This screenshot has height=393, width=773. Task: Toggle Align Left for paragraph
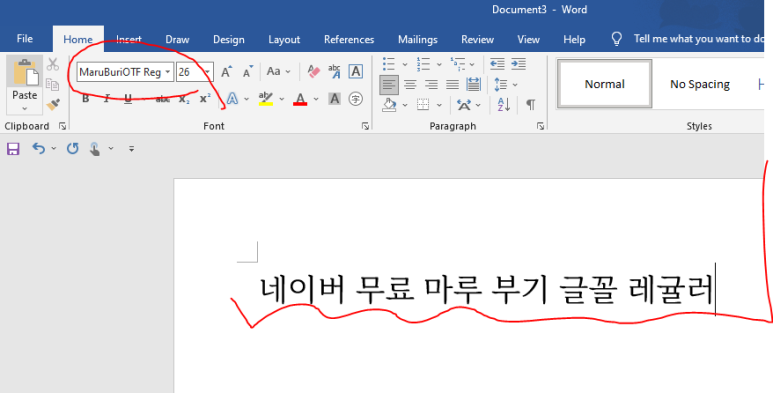[389, 85]
